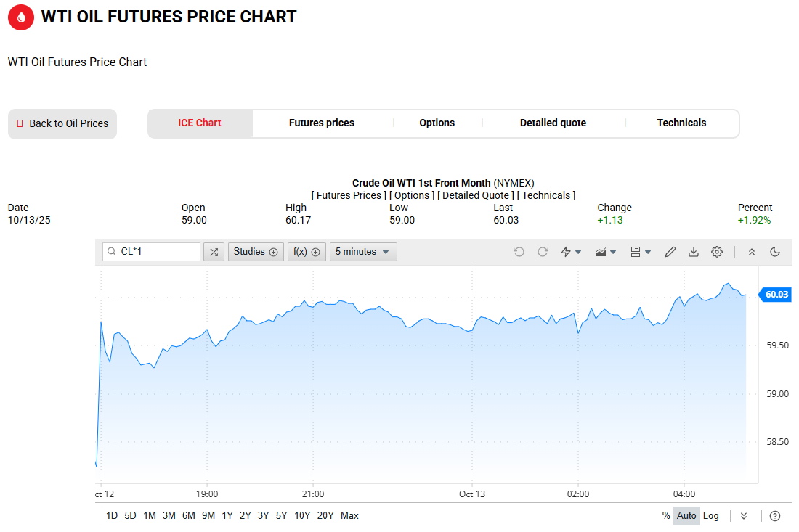This screenshot has height=532, width=799.
Task: Open the 5 minutes interval dropdown
Action: (x=363, y=252)
